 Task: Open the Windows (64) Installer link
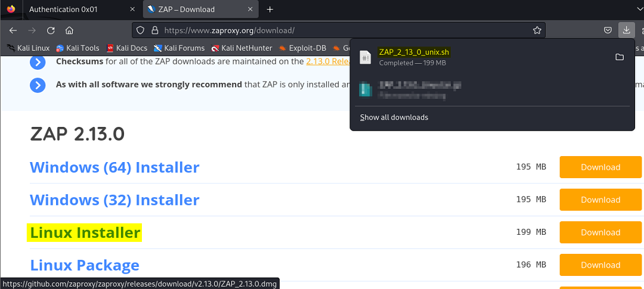[x=114, y=167]
